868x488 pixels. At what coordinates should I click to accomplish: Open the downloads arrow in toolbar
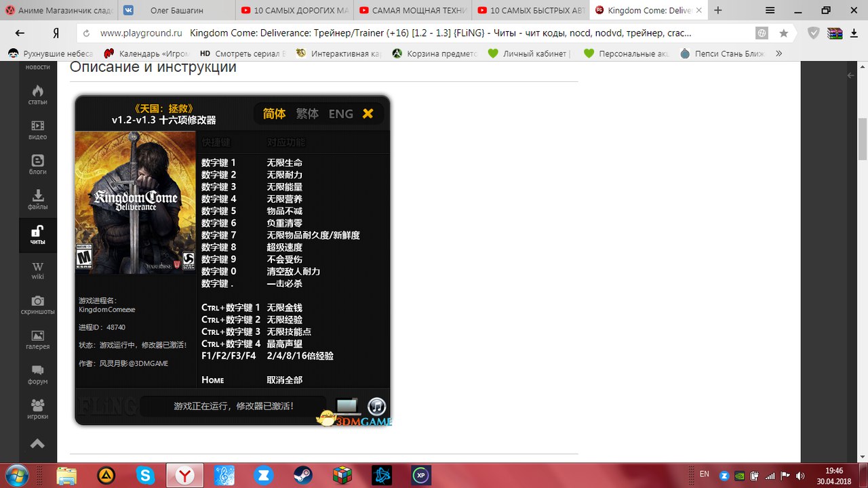(x=855, y=33)
